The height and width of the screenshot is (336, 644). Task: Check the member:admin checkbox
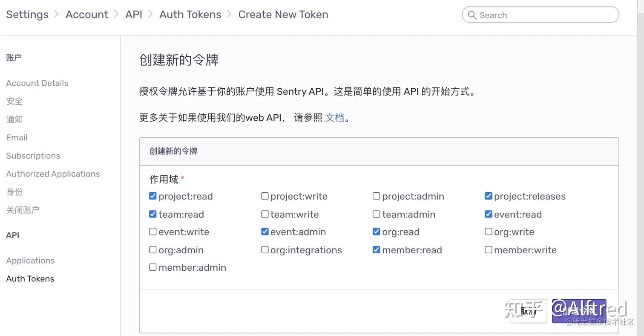click(152, 267)
